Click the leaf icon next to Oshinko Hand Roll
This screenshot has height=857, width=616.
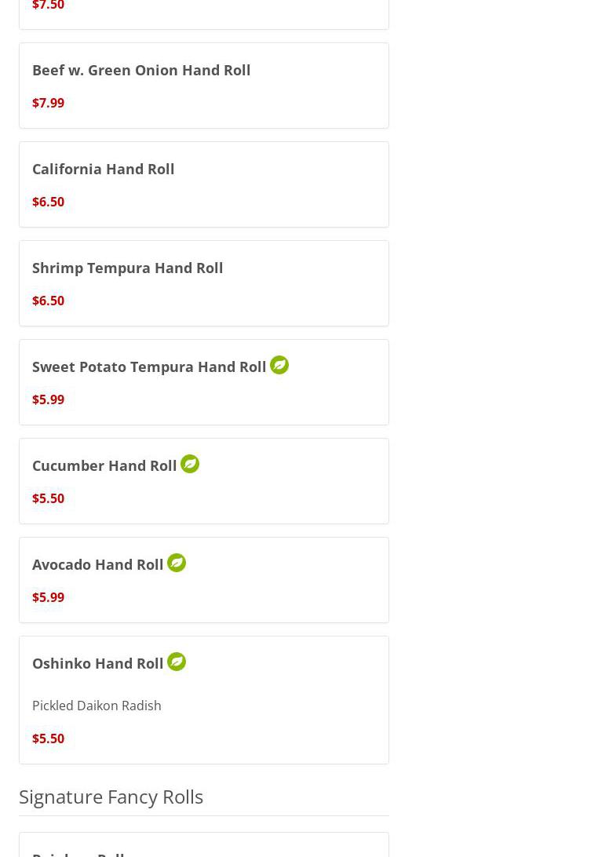coord(177,662)
